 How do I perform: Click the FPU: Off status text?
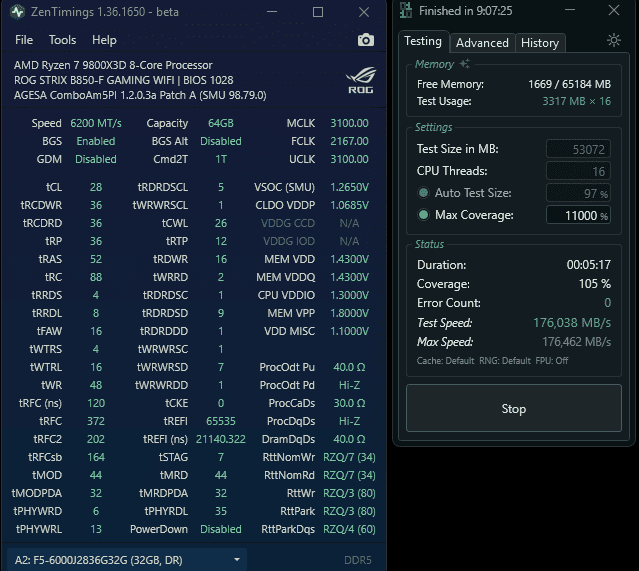coord(552,361)
